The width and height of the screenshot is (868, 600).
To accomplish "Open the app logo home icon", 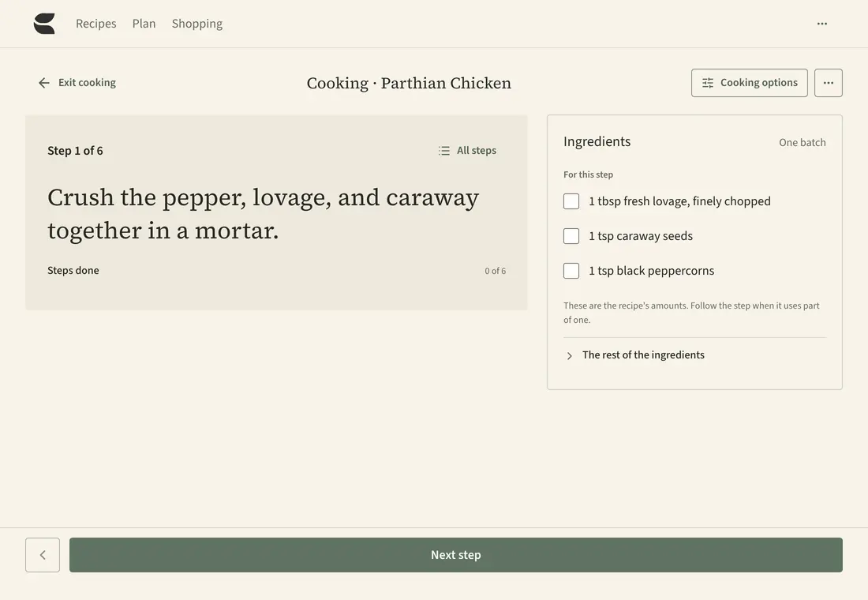I will tap(44, 24).
